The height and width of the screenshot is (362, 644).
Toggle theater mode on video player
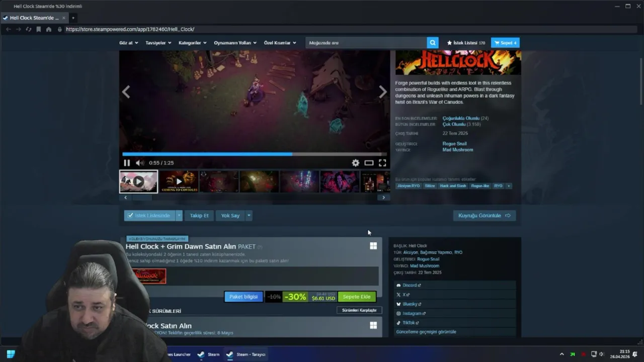pos(369,163)
